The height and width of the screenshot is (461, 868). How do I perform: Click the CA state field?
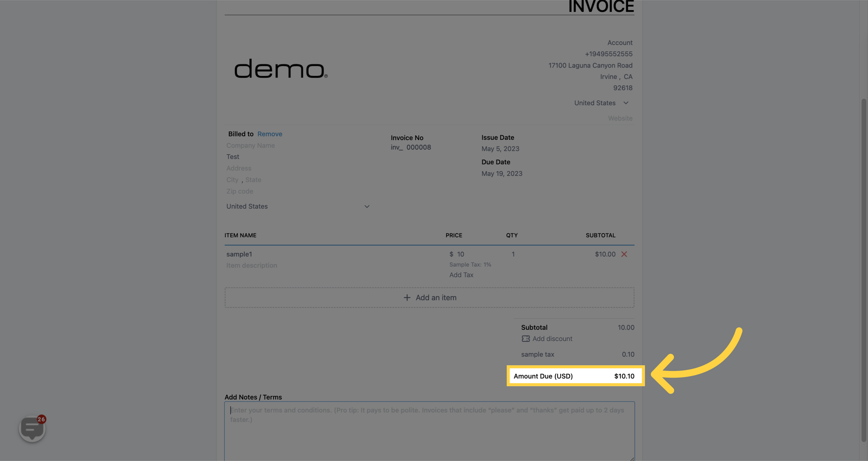[x=628, y=77]
